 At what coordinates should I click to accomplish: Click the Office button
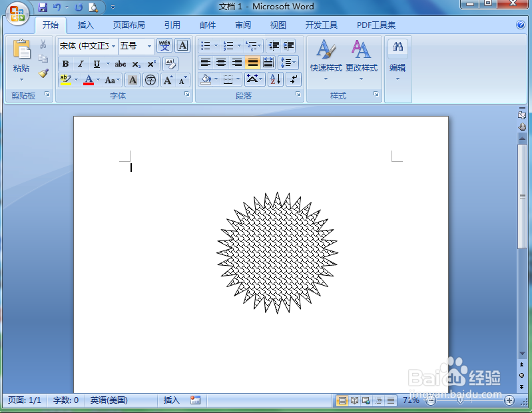click(x=17, y=14)
